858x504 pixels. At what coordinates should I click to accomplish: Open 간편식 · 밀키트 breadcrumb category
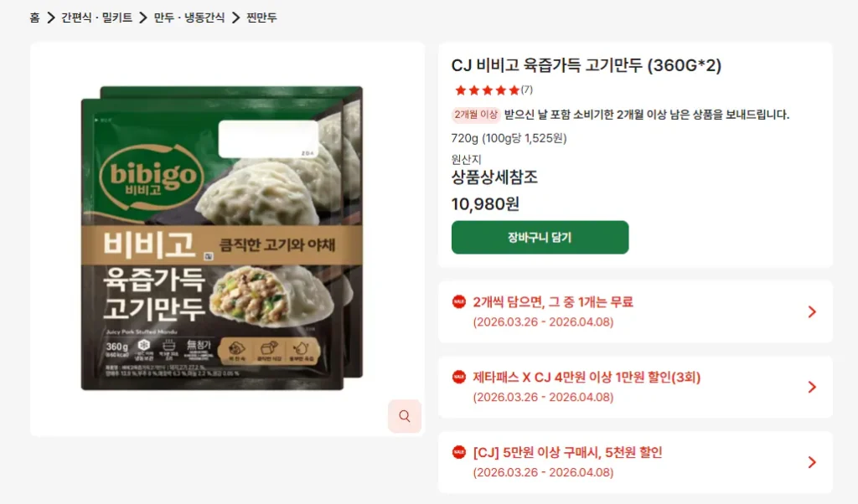[97, 18]
